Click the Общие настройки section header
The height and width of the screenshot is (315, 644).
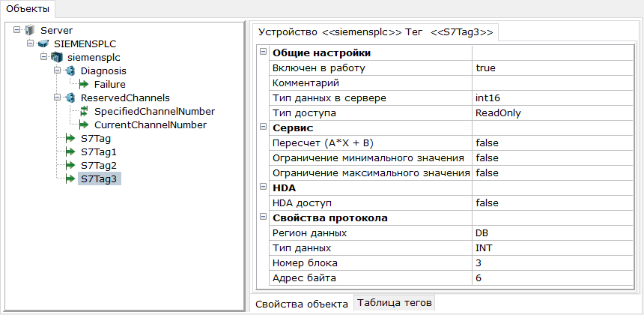pos(322,53)
